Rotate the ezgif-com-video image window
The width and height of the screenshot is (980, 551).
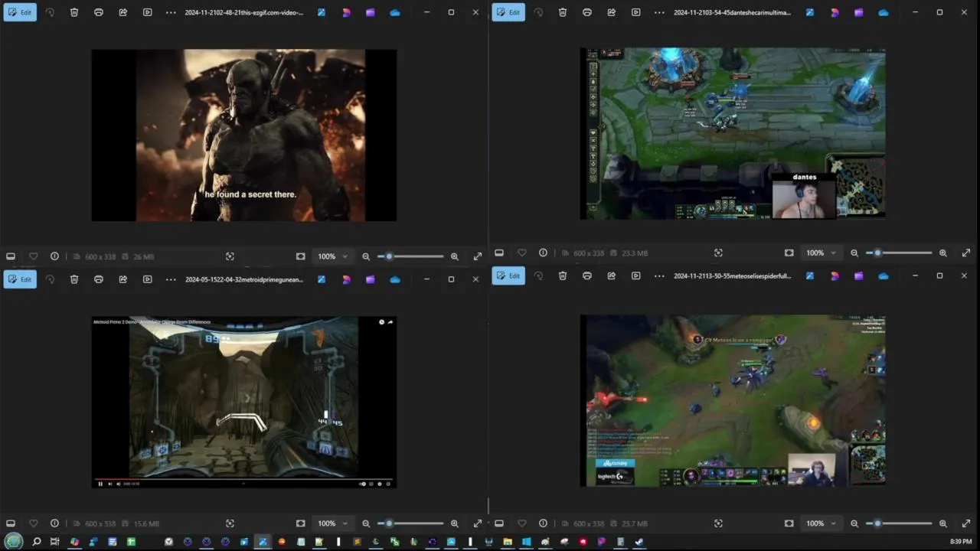[x=50, y=12]
